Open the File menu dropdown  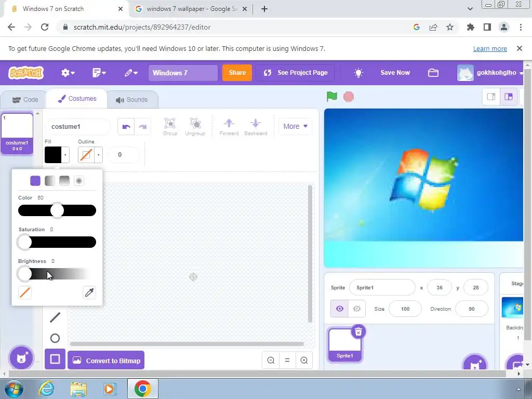pos(99,73)
